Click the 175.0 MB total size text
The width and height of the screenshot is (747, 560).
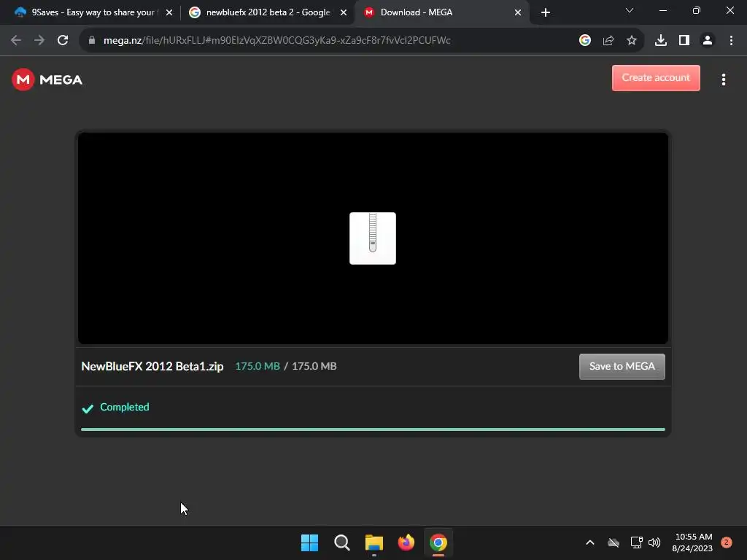click(x=314, y=366)
